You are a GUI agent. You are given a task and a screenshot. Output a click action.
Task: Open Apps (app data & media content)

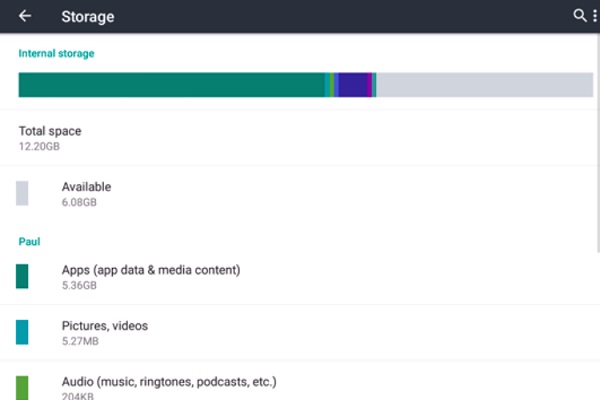[x=150, y=270]
